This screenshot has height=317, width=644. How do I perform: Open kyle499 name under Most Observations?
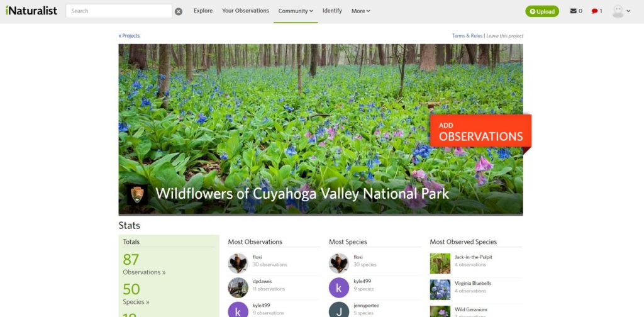point(261,306)
